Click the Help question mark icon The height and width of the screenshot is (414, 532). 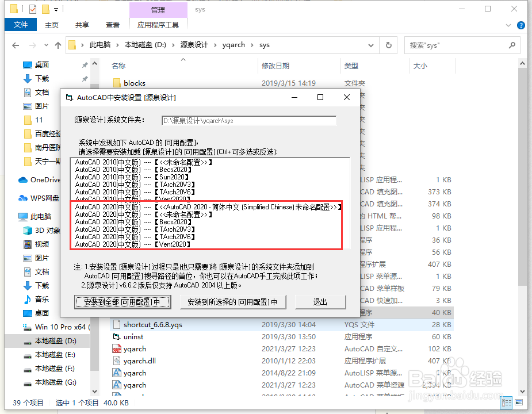[521, 25]
